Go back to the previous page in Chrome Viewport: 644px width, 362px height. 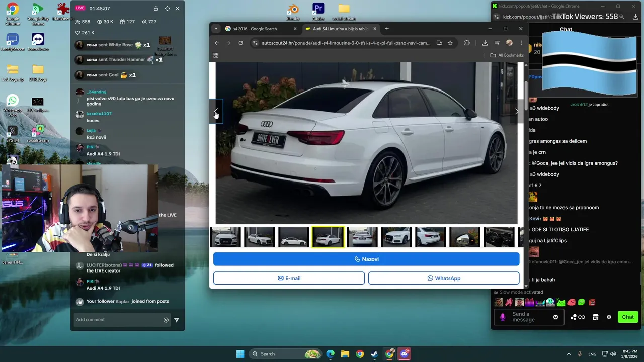pyautogui.click(x=217, y=43)
